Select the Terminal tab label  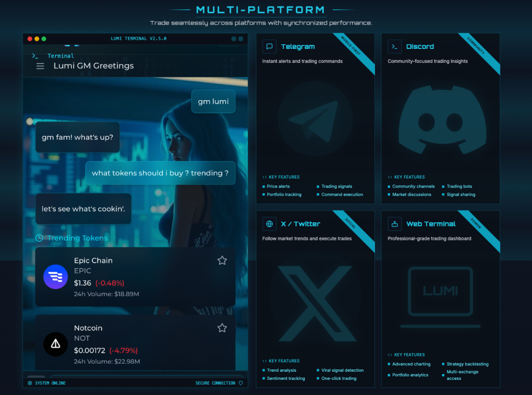pos(60,56)
